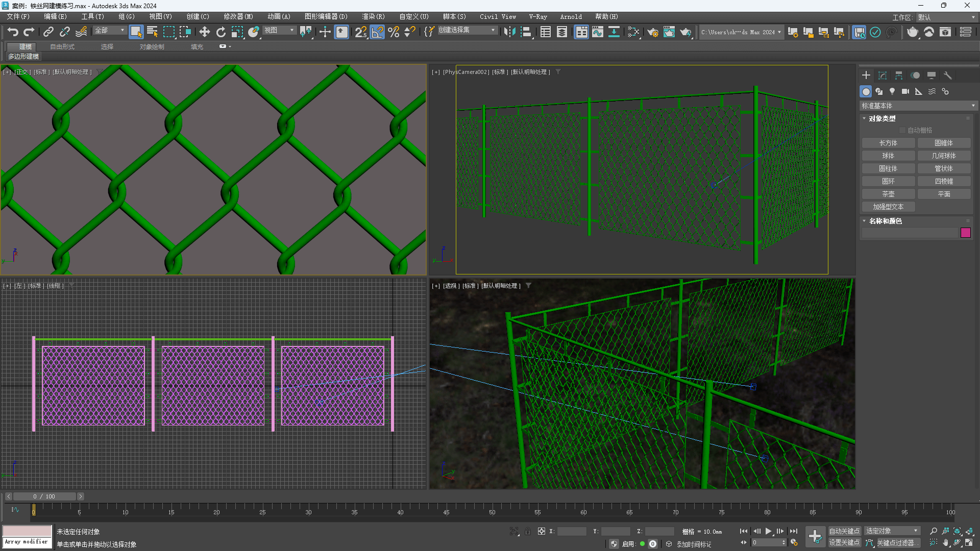Activate the Select Object tool

click(136, 32)
